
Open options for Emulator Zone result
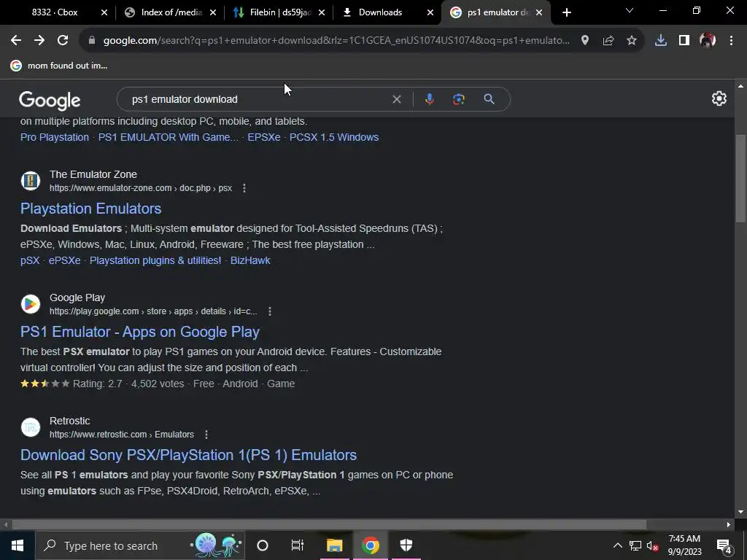(x=244, y=188)
